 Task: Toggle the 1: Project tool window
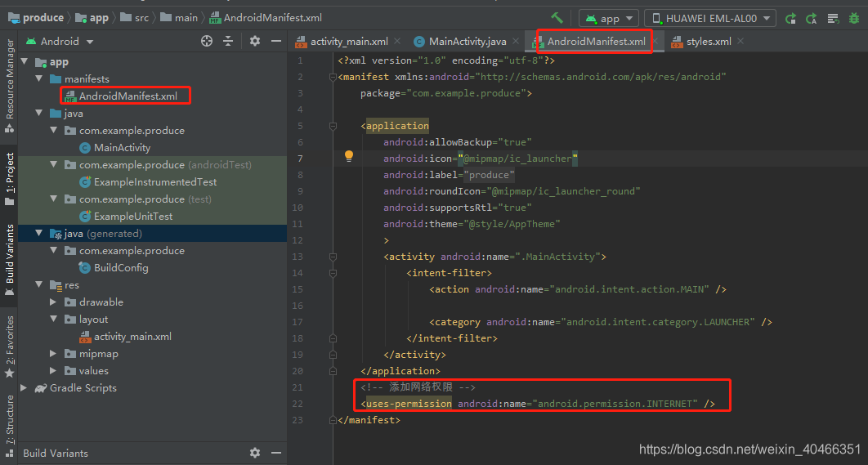(x=10, y=178)
